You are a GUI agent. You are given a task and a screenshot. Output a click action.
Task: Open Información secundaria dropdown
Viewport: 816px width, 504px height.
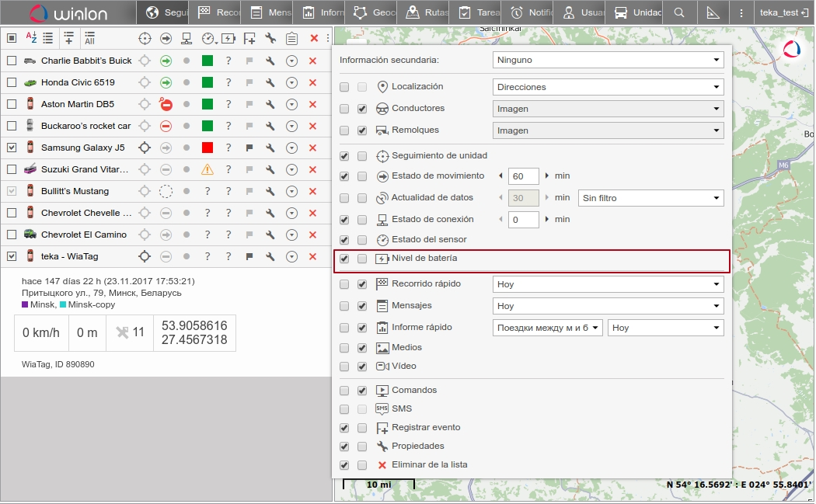[608, 60]
